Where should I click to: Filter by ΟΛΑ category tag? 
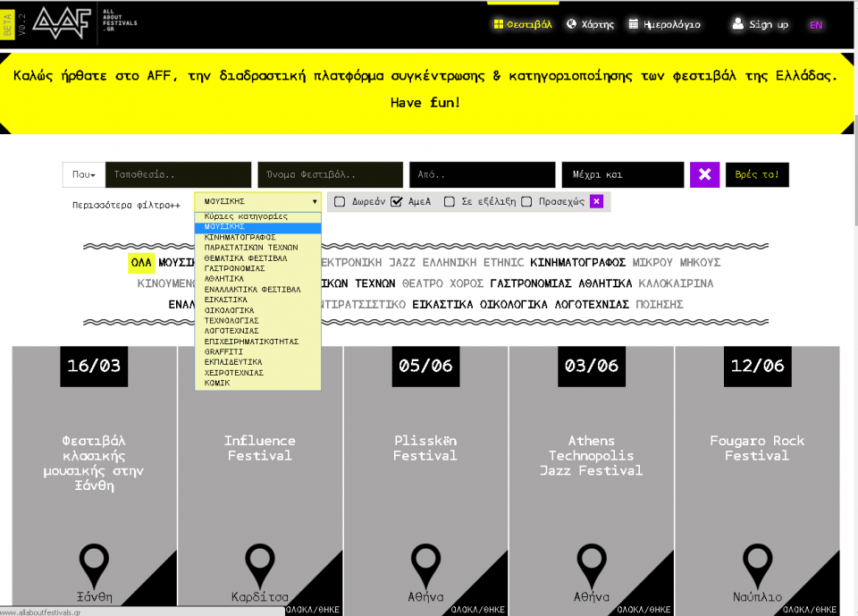point(141,262)
